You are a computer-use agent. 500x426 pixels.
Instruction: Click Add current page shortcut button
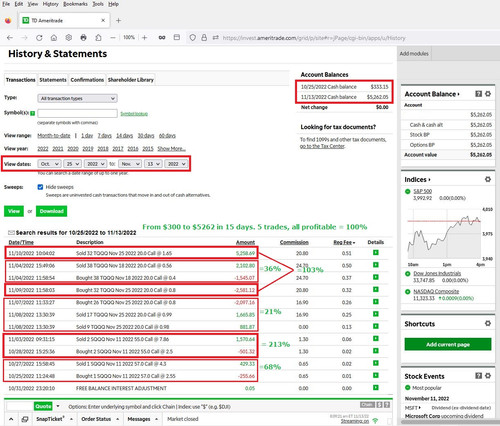(448, 344)
